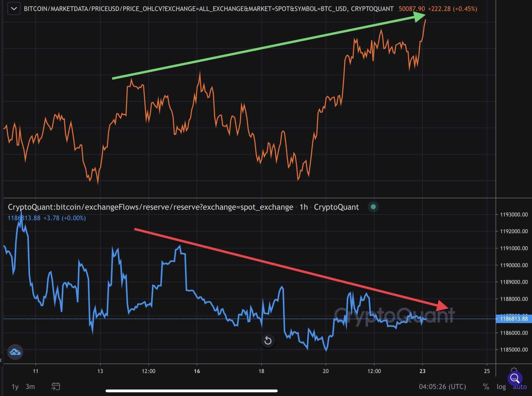
Task: Expand the BTC_USD symbol chevron dropdown
Action: click(x=15, y=8)
